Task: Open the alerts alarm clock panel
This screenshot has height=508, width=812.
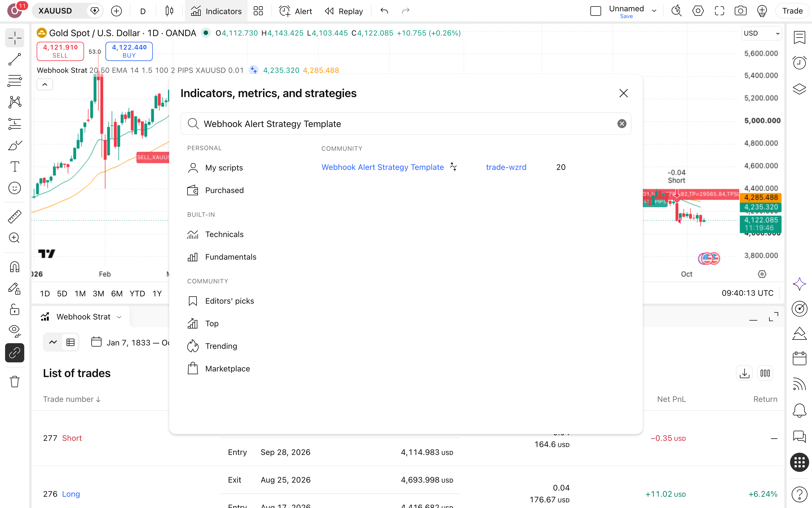Action: [x=799, y=62]
